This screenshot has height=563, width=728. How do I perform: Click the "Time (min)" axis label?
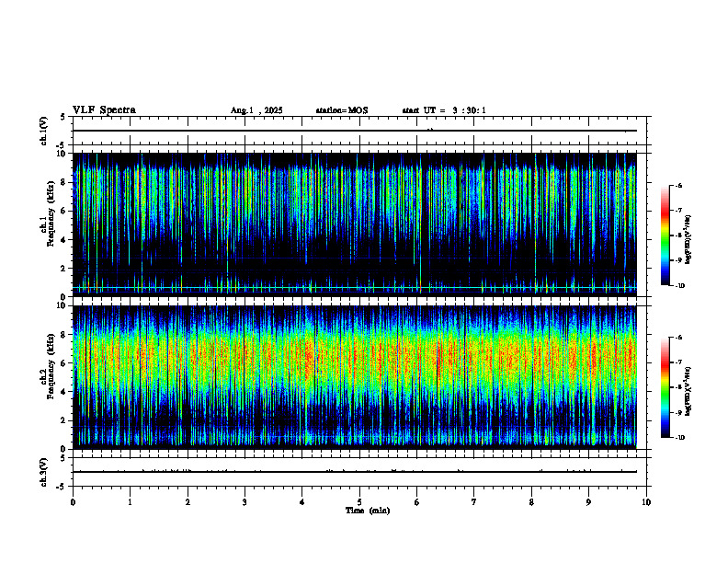368,511
